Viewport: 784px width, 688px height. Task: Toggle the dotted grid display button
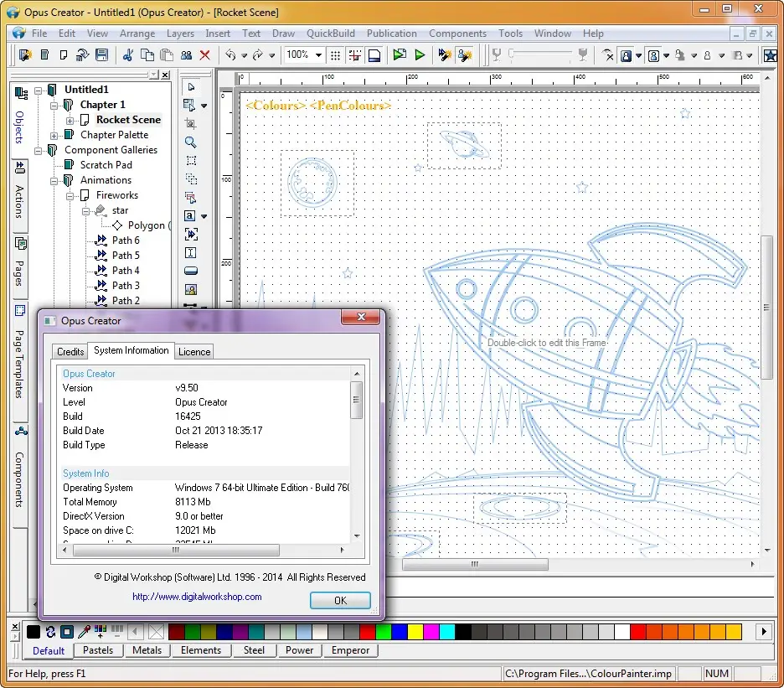pos(336,55)
